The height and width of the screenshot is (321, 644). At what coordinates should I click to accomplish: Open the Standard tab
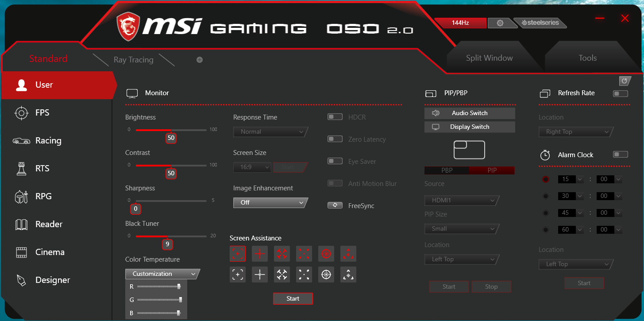click(48, 59)
